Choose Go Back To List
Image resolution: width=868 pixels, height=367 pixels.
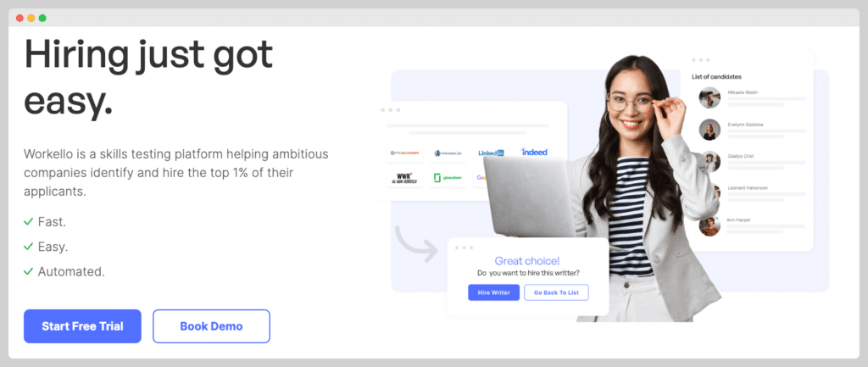point(556,292)
